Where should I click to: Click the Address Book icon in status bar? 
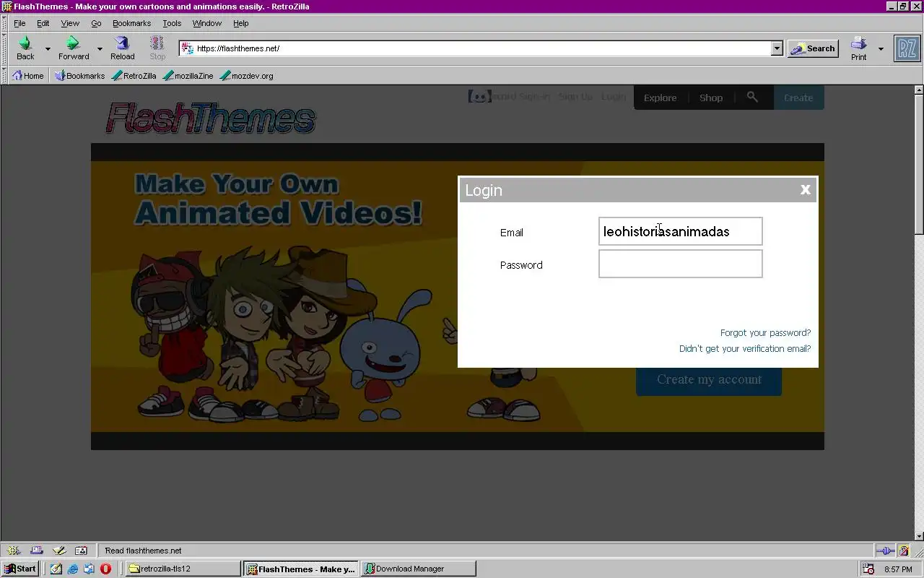click(81, 551)
